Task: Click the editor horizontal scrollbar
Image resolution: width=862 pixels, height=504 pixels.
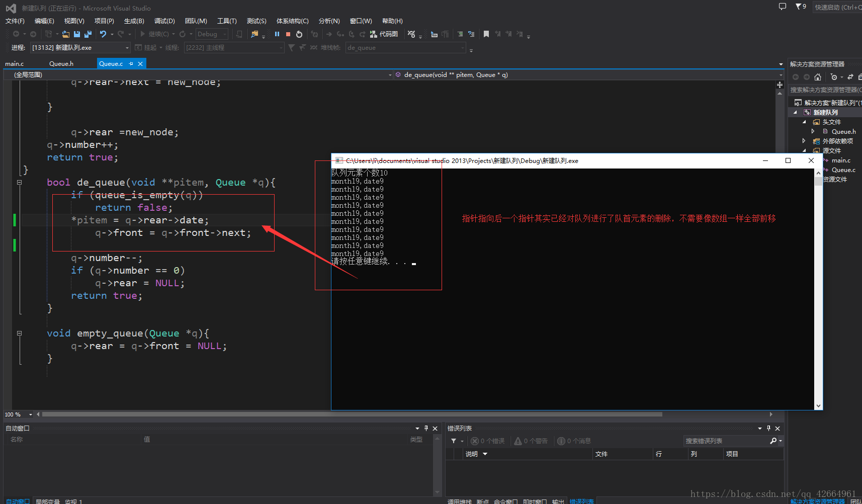Action: click(x=352, y=414)
